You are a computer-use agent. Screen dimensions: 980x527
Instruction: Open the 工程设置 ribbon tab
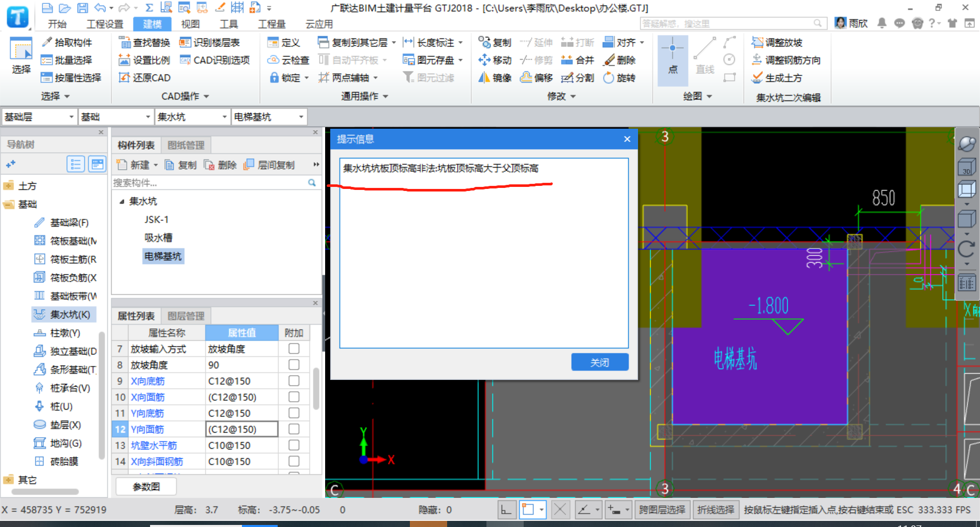[105, 24]
